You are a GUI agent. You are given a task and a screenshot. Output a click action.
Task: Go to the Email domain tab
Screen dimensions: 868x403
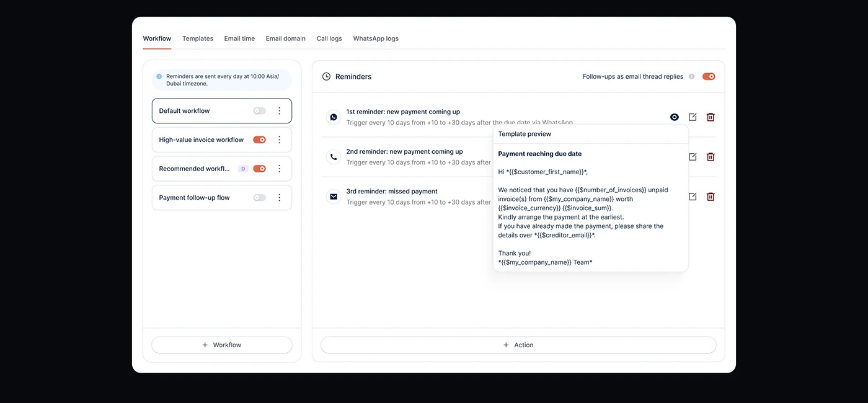click(x=286, y=38)
